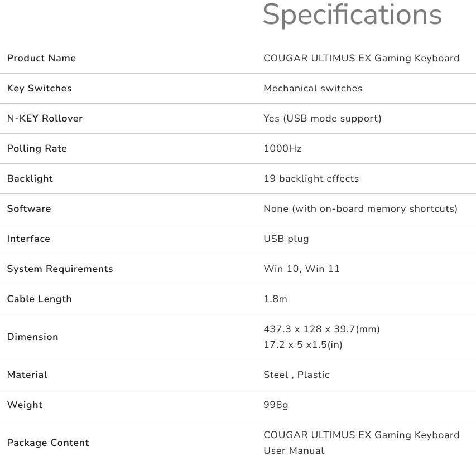Select the Mechanical switches value
The height and width of the screenshot is (461, 476).
312,88
